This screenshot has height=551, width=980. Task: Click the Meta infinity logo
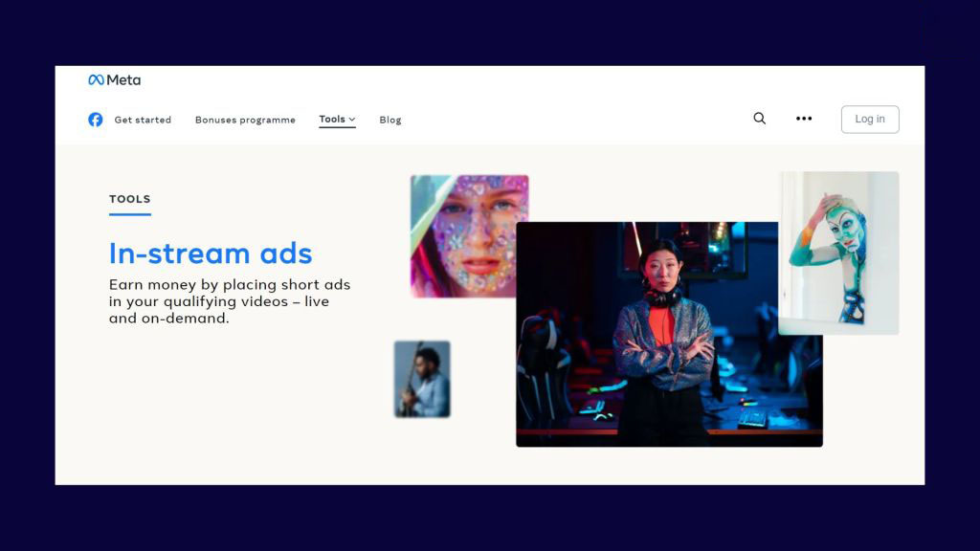(x=97, y=80)
